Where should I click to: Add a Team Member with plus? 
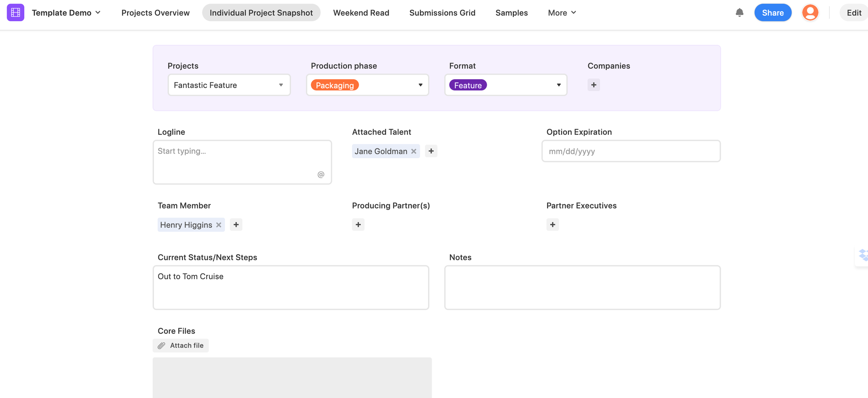236,225
